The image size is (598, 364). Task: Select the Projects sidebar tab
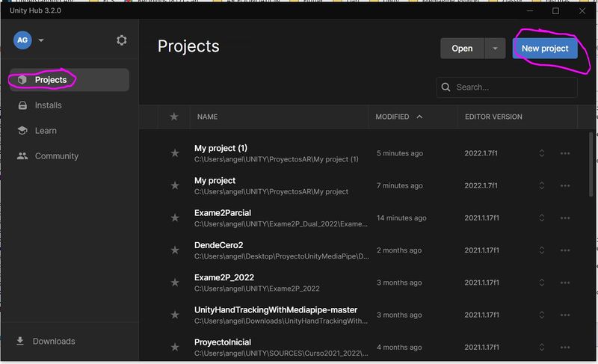pos(69,80)
